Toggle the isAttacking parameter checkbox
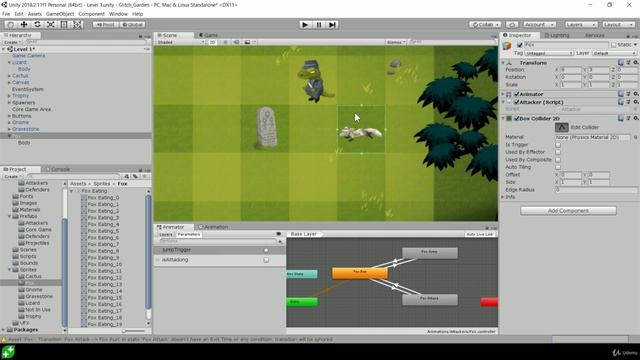 266,260
